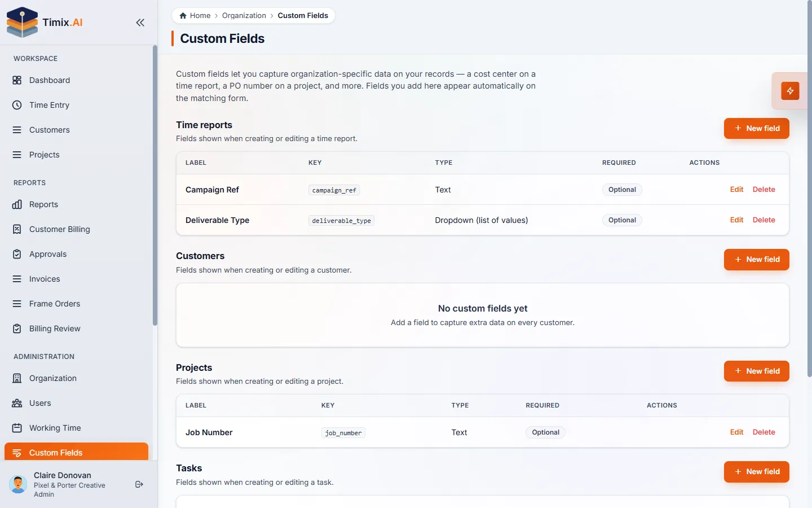Click the Home icon in breadcrumb

(x=183, y=16)
